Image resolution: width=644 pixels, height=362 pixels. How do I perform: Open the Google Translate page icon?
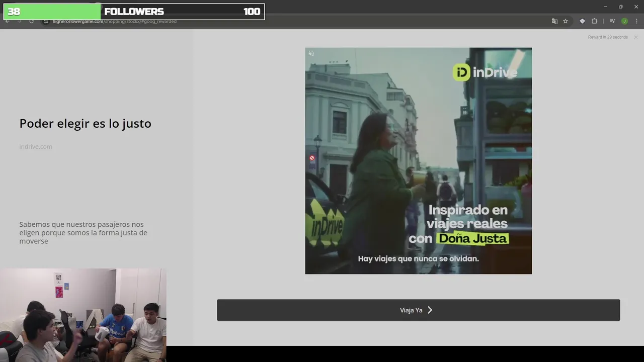pos(554,21)
